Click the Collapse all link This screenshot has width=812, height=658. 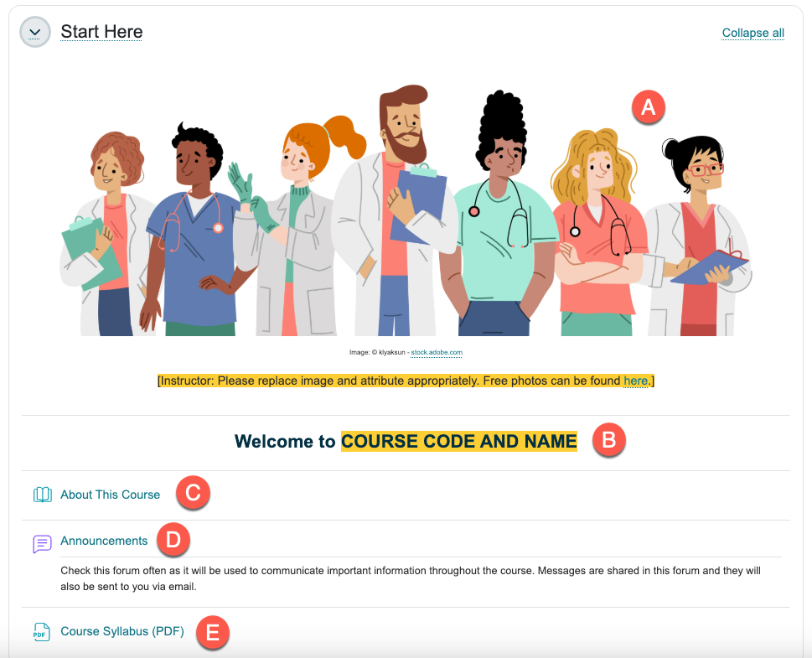pyautogui.click(x=753, y=34)
